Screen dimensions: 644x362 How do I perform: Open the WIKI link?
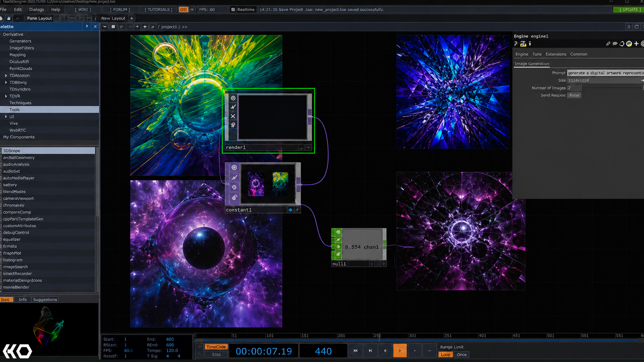83,10
